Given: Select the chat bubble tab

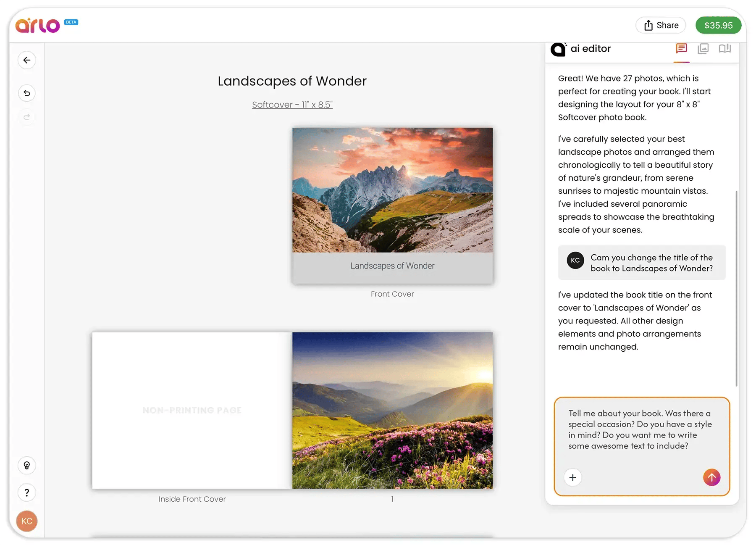Looking at the screenshot, I should click(x=681, y=49).
